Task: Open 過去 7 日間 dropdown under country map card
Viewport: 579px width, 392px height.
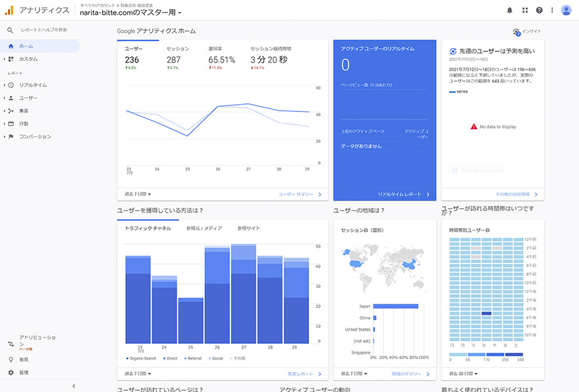Action: point(354,374)
